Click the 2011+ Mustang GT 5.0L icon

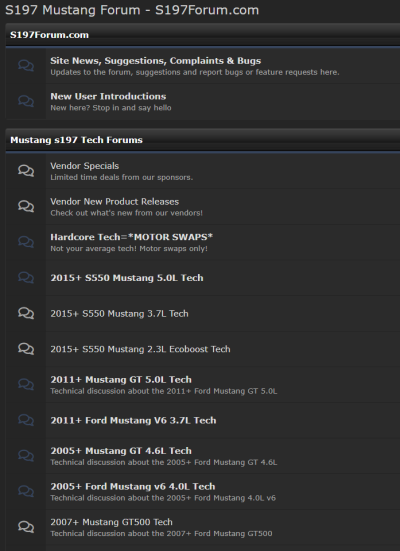pos(26,384)
